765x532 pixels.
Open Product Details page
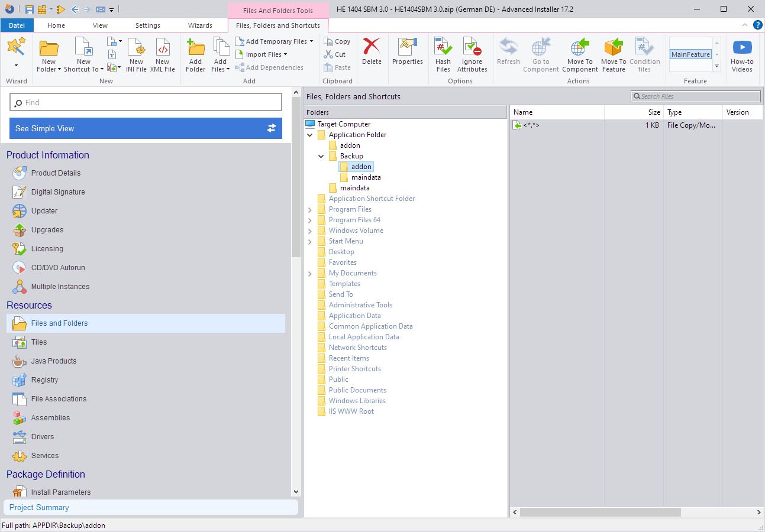coord(56,173)
